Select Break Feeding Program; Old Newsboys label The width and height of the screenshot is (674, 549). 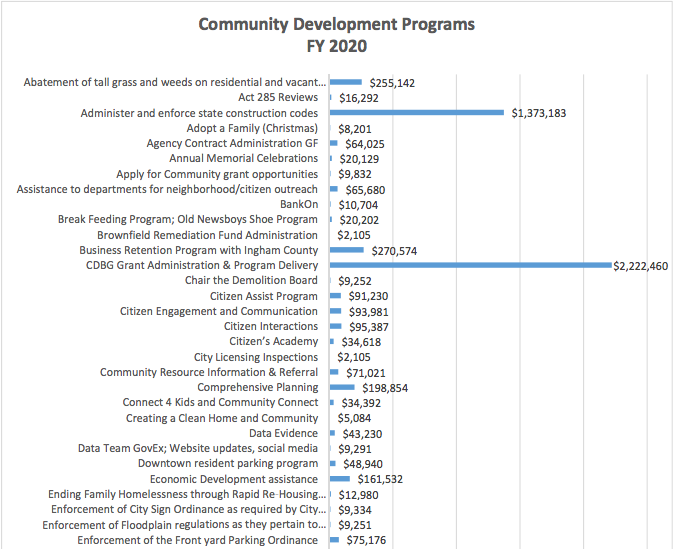click(187, 219)
